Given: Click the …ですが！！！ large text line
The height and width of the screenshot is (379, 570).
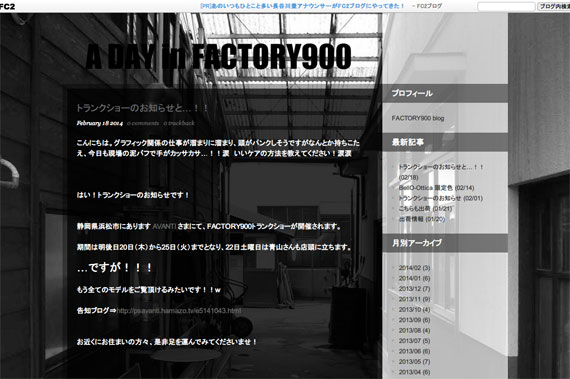Looking at the screenshot, I should [x=115, y=268].
